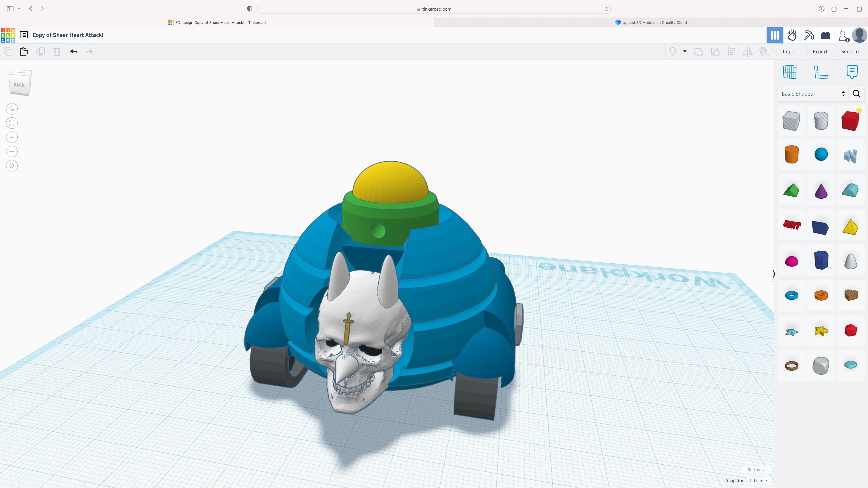This screenshot has width=868, height=488.
Task: Click the Tinkercad logo
Action: (x=8, y=35)
